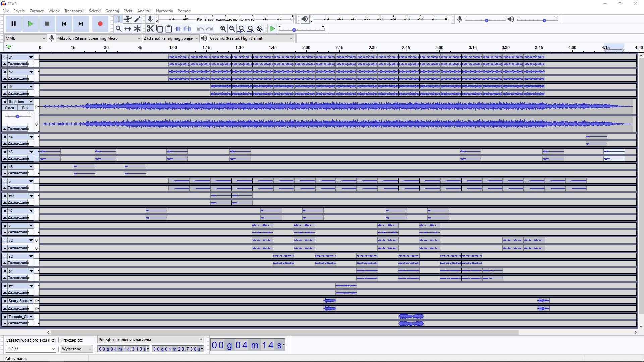
Task: Click the 2:00 mark on timeline ruler
Action: tap(306, 48)
